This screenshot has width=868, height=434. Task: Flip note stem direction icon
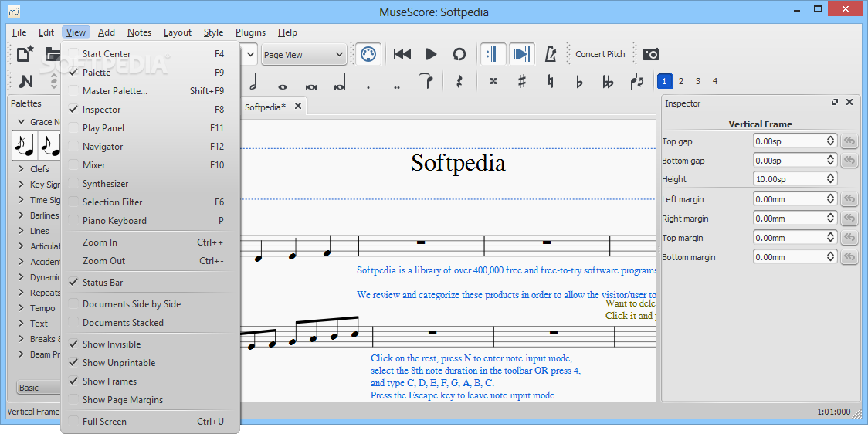click(x=636, y=81)
